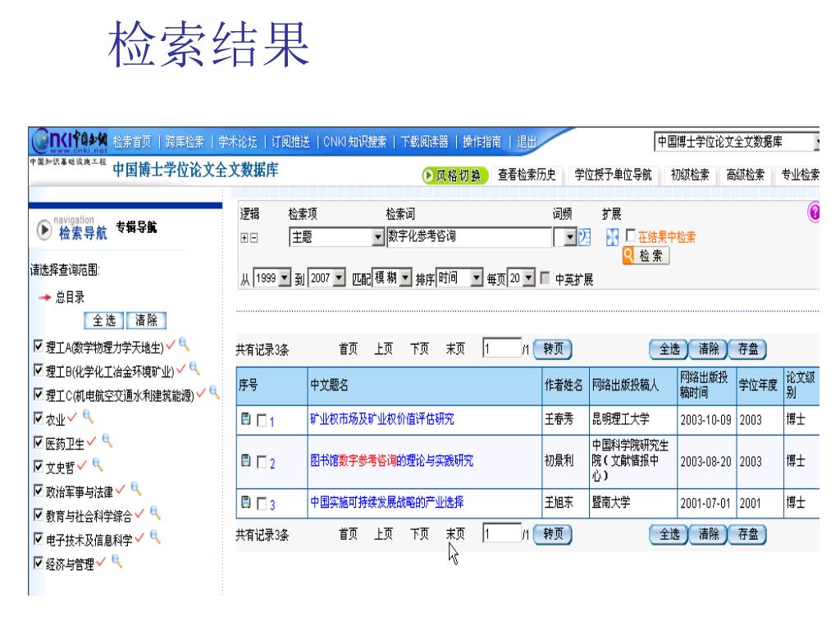The image size is (840, 630).
Task: Click the top 存盘 button
Action: 747,349
